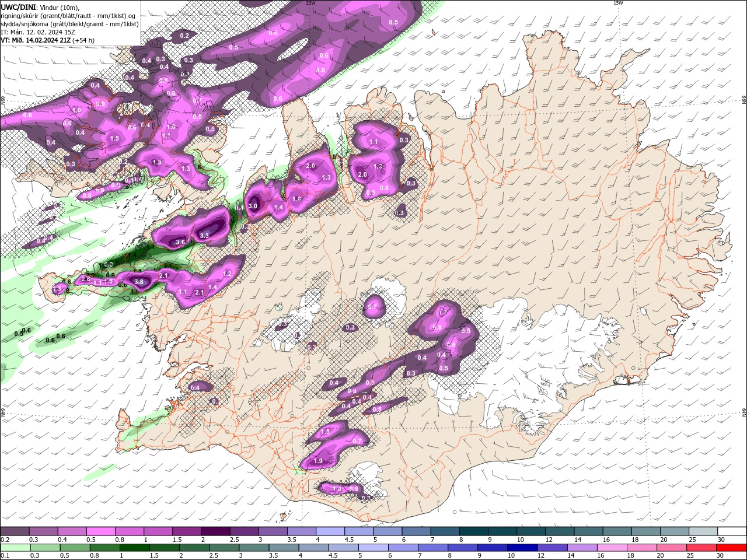Click the 15W longitude label
The height and width of the screenshot is (560, 747).
(x=617, y=2)
